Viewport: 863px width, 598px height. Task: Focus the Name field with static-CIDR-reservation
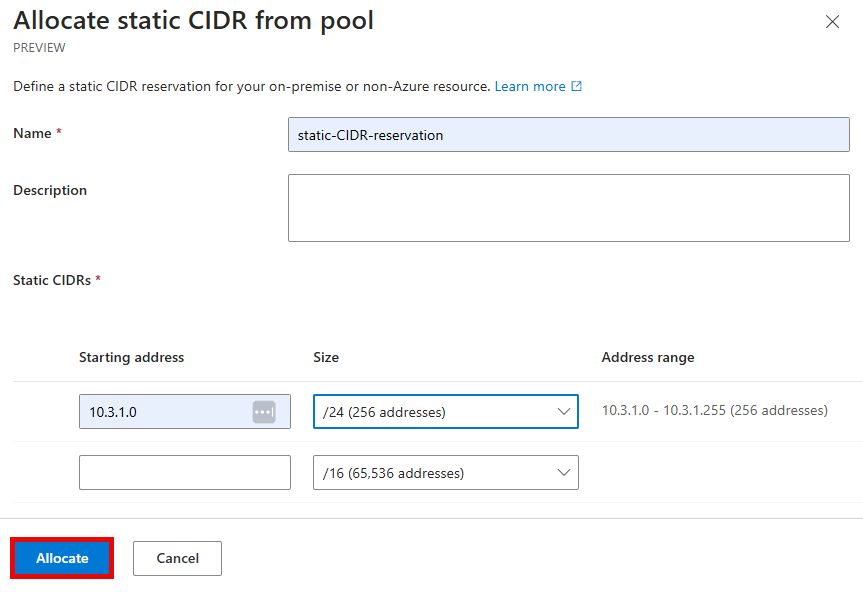tap(569, 135)
